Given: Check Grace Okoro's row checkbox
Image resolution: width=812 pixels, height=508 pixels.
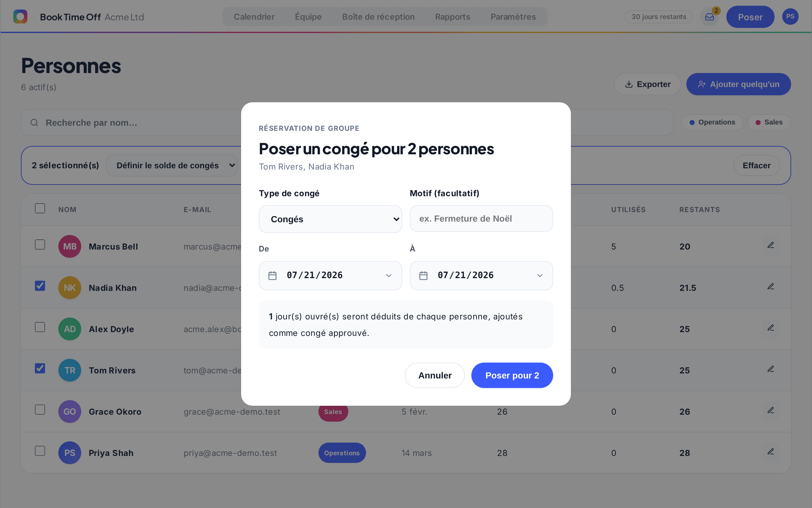Looking at the screenshot, I should 40,410.
